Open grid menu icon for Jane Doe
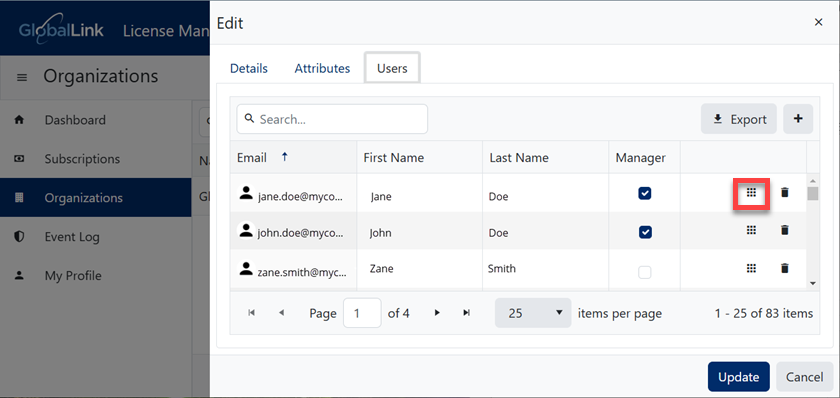This screenshot has height=398, width=840. (751, 193)
